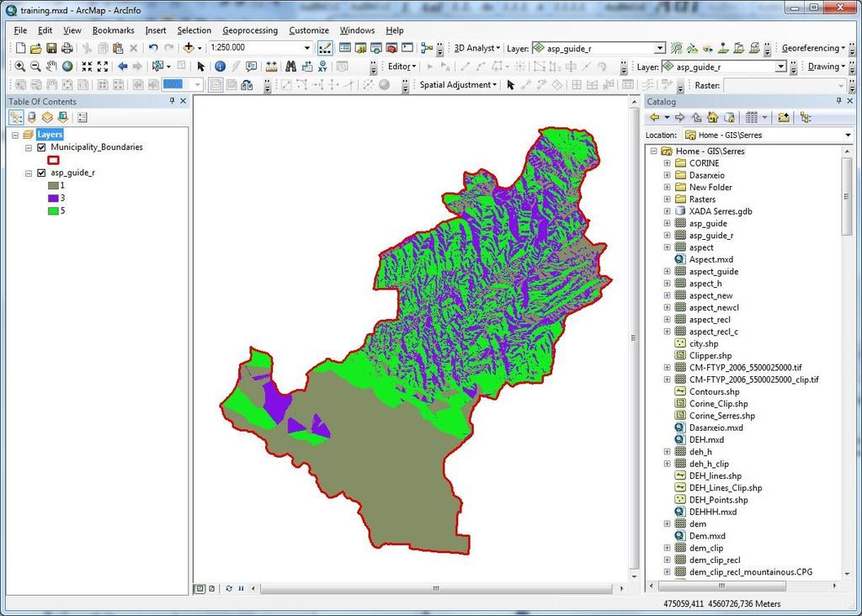Open the 3D Analyst menu button
The height and width of the screenshot is (616, 862).
pos(476,48)
